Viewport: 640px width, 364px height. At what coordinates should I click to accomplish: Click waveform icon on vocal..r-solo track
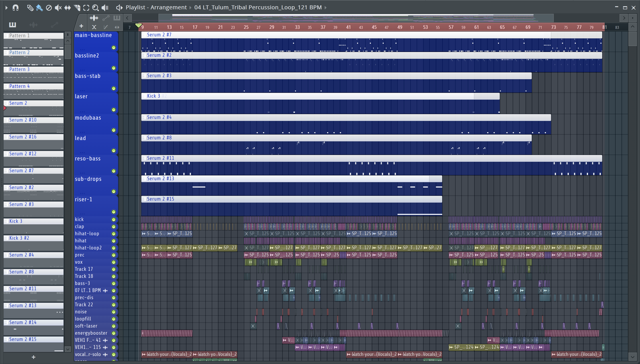point(105,354)
